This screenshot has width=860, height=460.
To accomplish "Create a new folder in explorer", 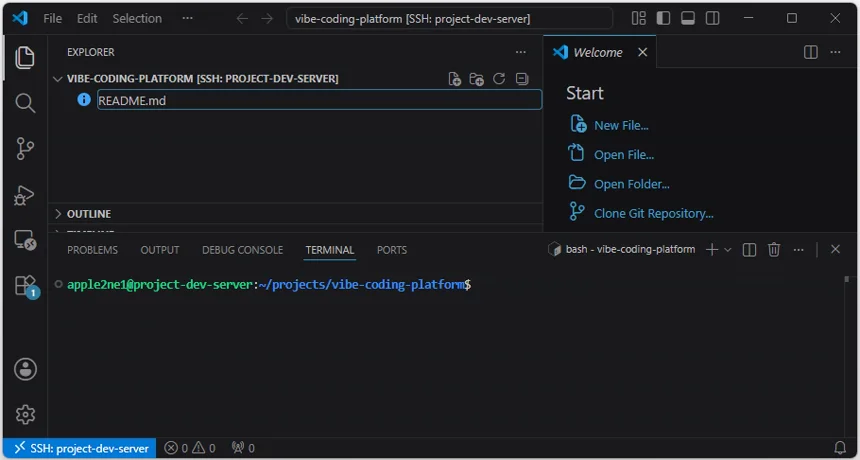I will (477, 79).
